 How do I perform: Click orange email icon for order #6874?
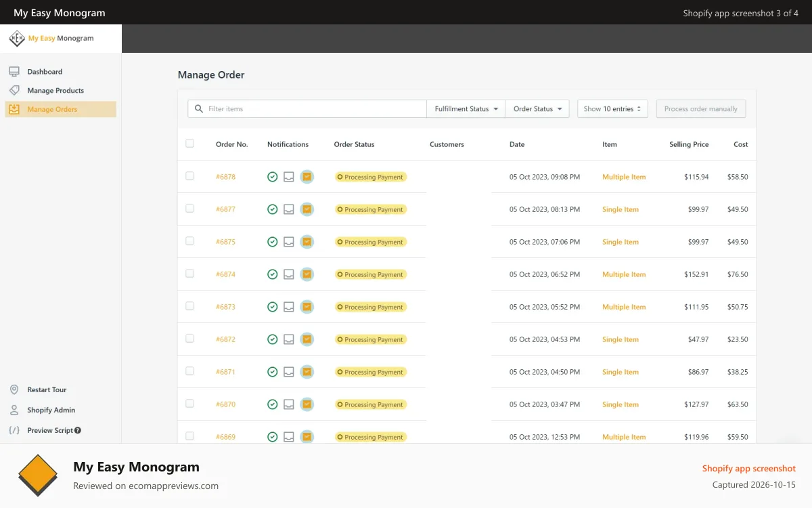[x=307, y=274]
